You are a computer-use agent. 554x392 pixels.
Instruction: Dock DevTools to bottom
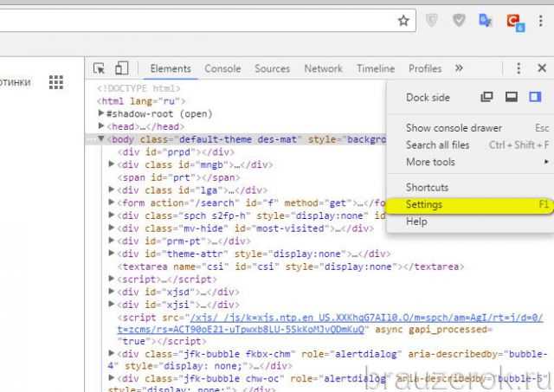pyautogui.click(x=512, y=97)
